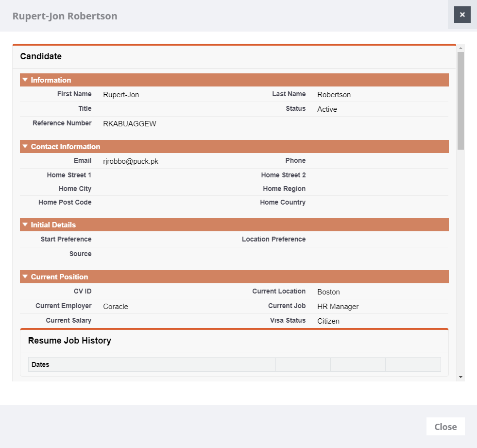Click the Current Location value Boston

tap(328, 292)
